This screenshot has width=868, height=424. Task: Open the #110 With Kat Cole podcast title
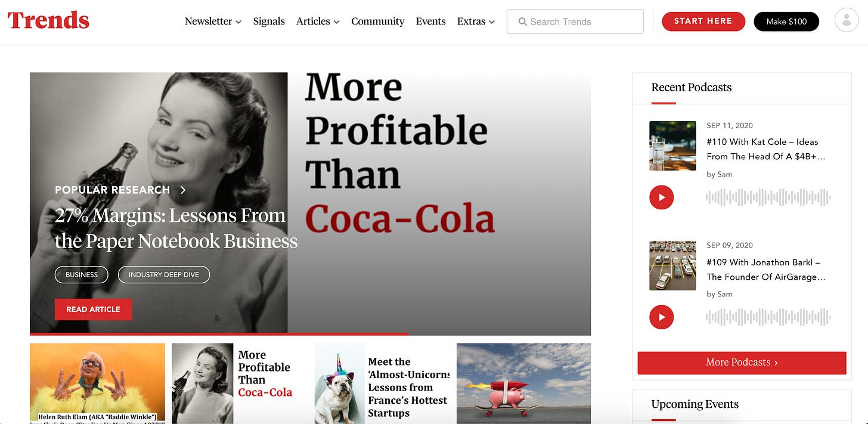[x=765, y=149]
